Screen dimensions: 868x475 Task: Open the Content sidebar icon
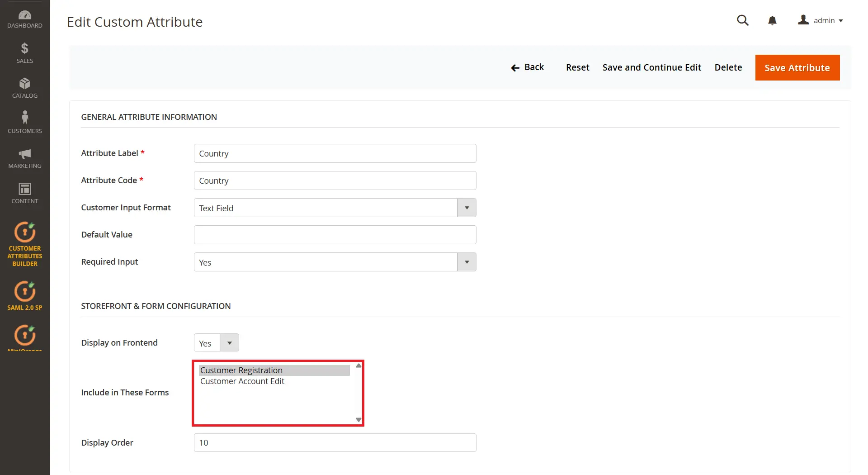[x=25, y=192]
